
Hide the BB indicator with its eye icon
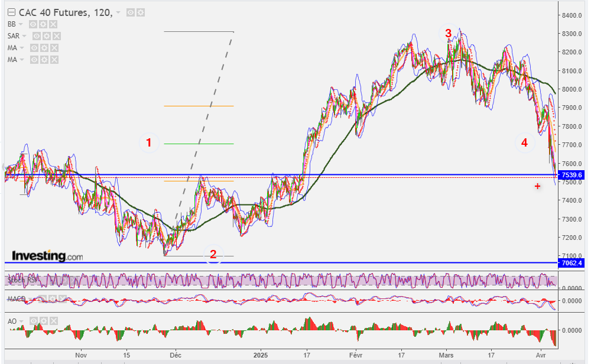click(33, 24)
